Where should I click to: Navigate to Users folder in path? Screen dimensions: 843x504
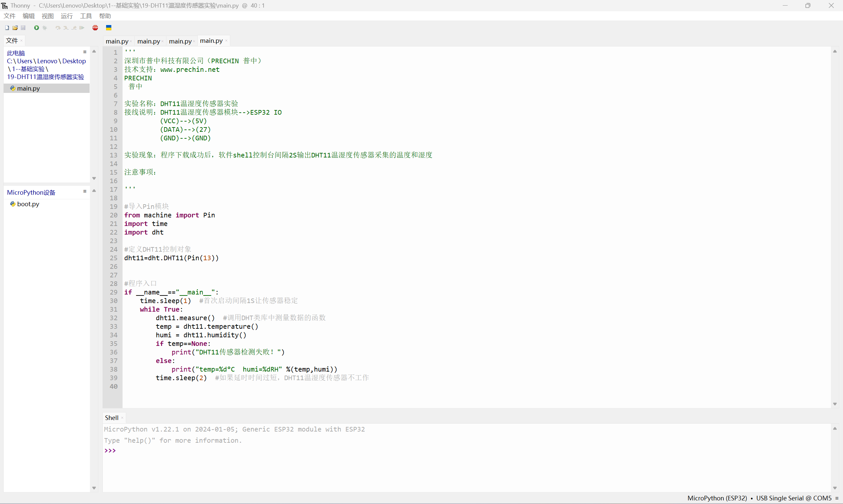click(25, 61)
